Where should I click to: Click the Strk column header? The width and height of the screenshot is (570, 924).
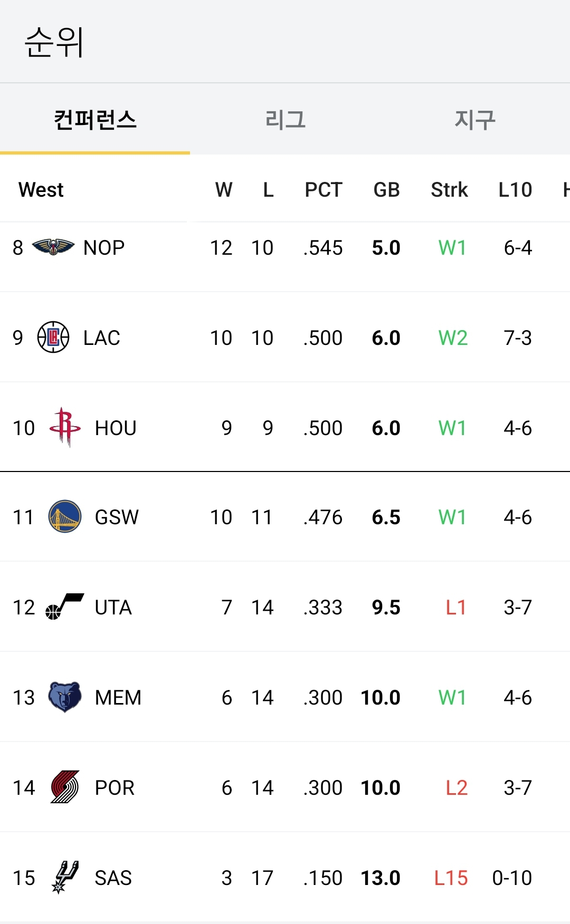pos(449,190)
